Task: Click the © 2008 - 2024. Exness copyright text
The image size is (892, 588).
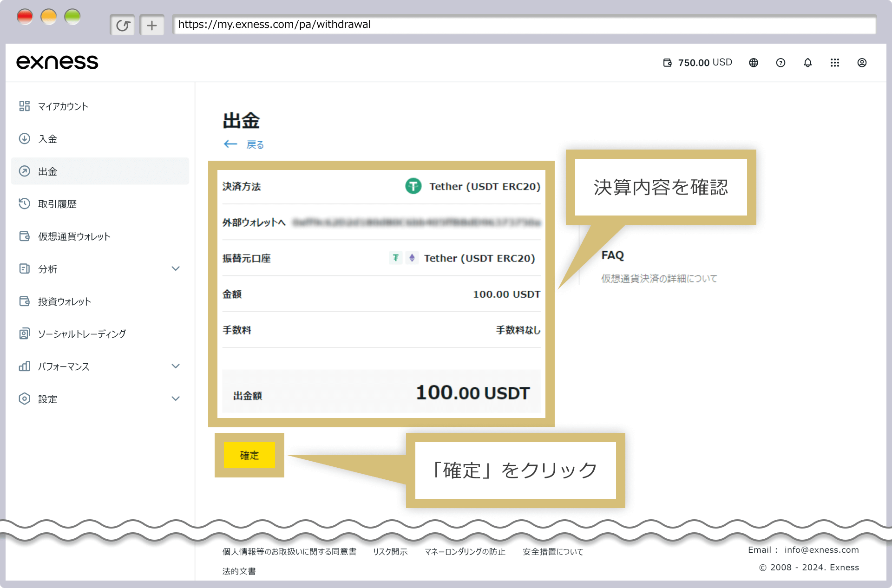Action: 809,568
